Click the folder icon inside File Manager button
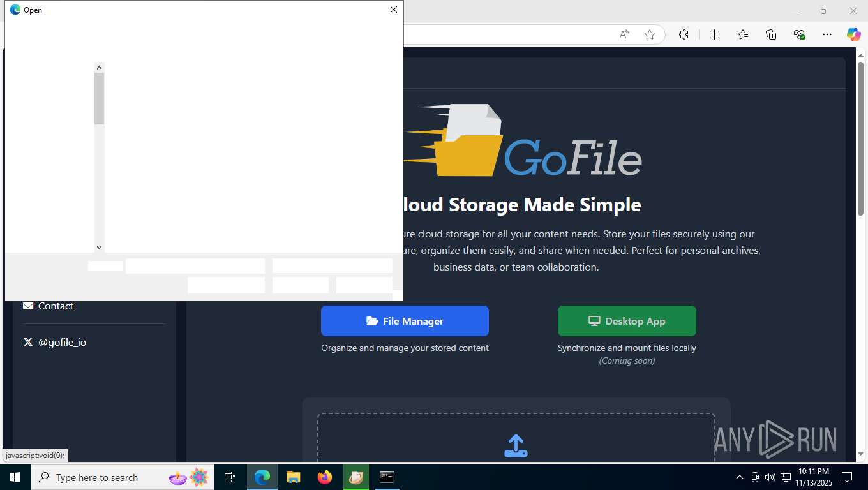The image size is (868, 490). [x=372, y=321]
